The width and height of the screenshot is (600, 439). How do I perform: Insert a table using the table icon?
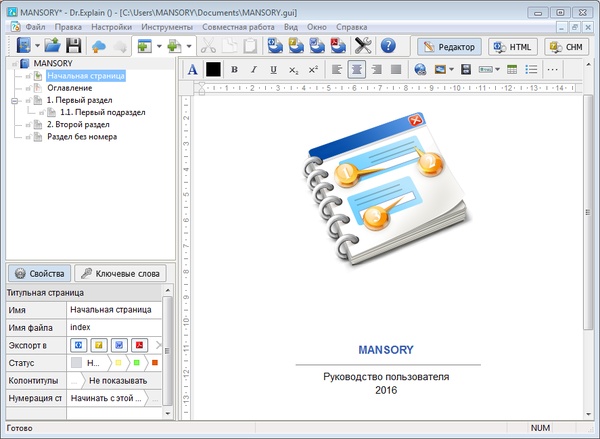[x=512, y=69]
